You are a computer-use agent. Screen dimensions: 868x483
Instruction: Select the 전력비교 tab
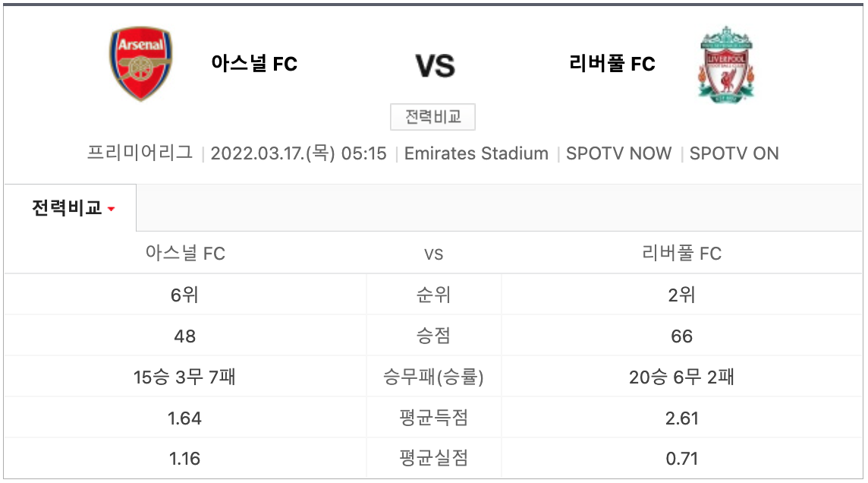(x=67, y=208)
